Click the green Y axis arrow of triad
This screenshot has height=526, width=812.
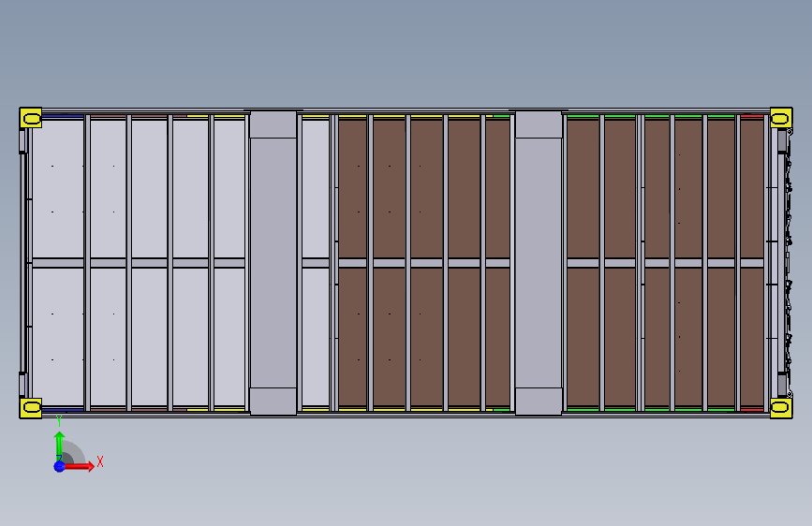pyautogui.click(x=60, y=446)
